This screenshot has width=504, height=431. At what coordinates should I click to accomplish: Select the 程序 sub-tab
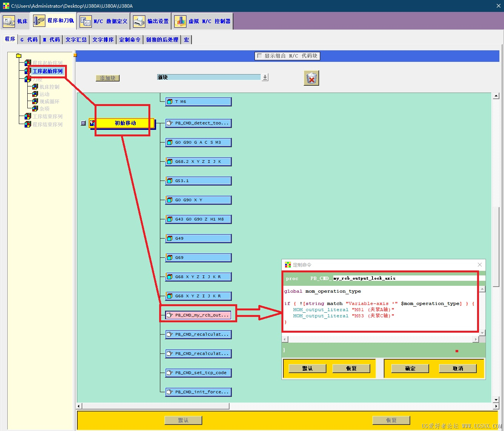10,39
